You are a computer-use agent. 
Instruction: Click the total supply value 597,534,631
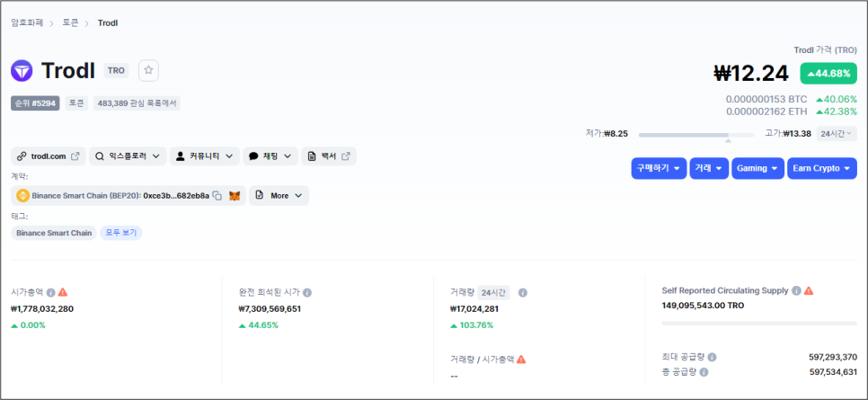point(833,372)
